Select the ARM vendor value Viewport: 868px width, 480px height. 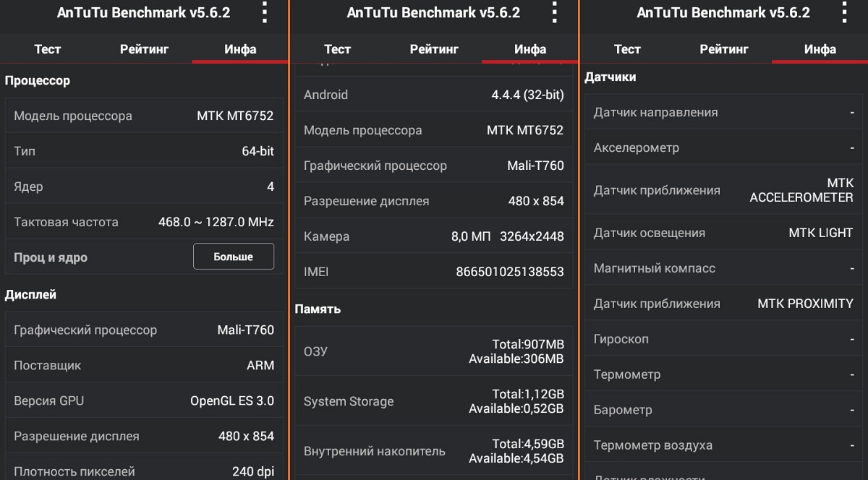(x=260, y=365)
